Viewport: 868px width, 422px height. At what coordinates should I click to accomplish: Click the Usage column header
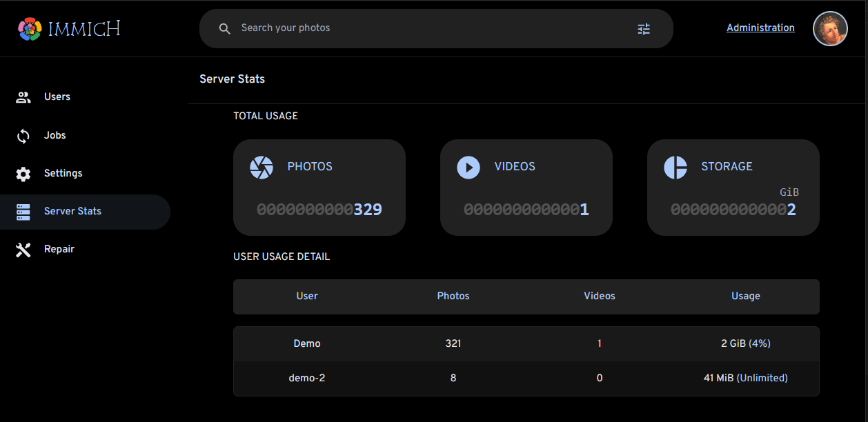[x=746, y=296]
